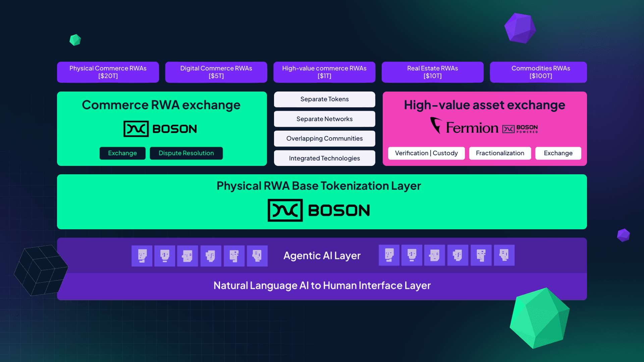Click the Integrated Technologies pill
This screenshot has height=362, width=644.
click(324, 158)
